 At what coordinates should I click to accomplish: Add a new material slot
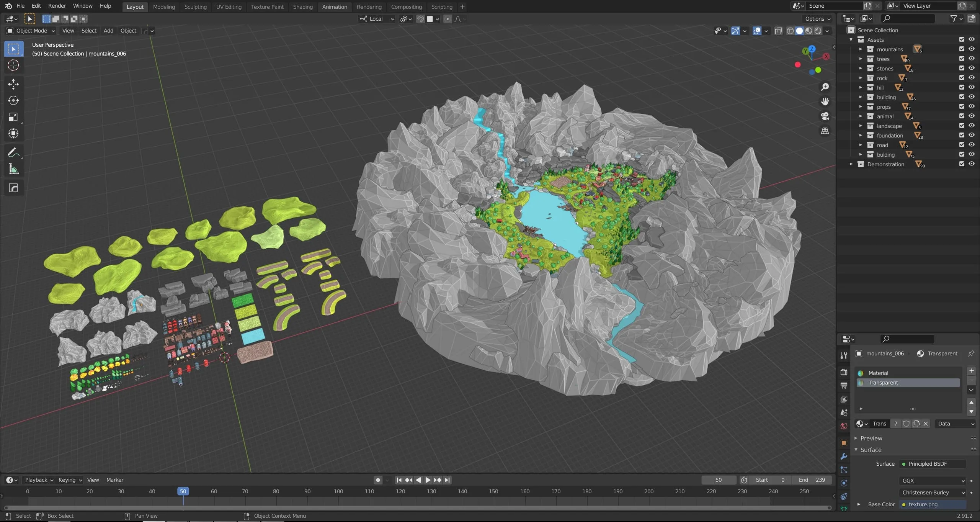pos(971,371)
